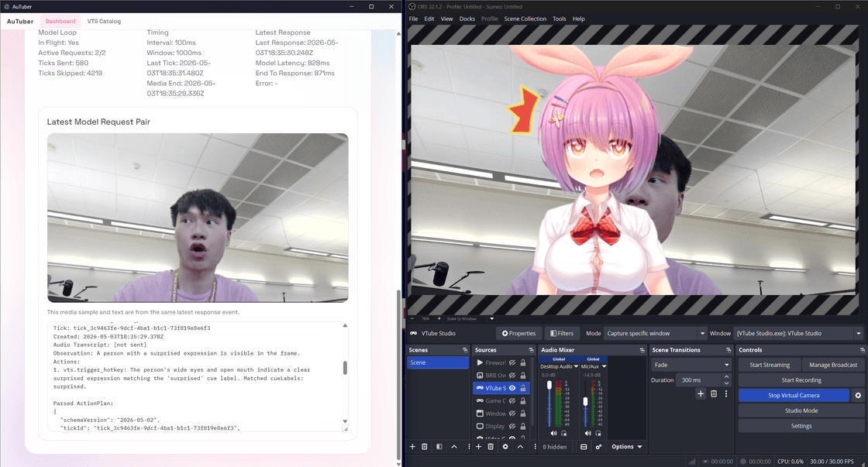The height and width of the screenshot is (467, 868).
Task: Show the Display capture source
Action: point(512,427)
